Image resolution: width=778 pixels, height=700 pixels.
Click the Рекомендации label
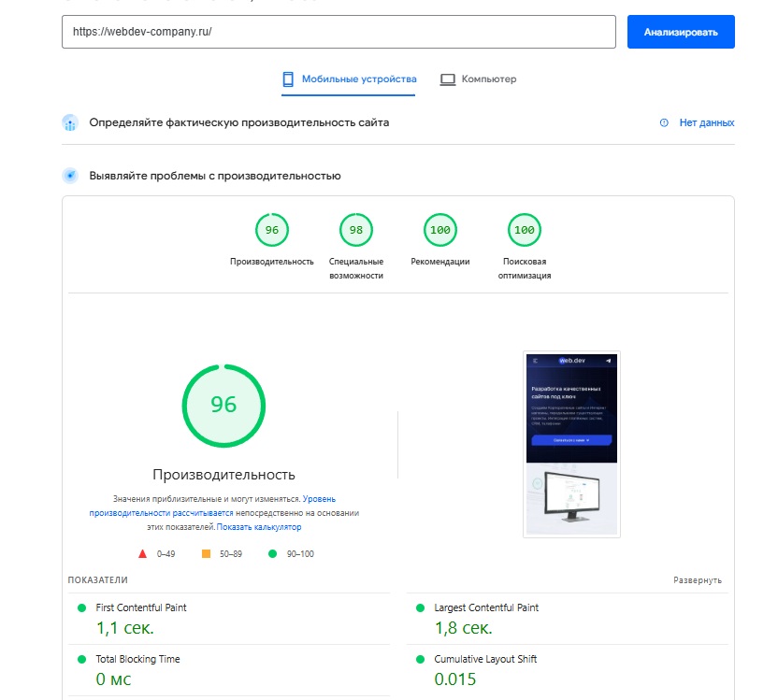[440, 262]
